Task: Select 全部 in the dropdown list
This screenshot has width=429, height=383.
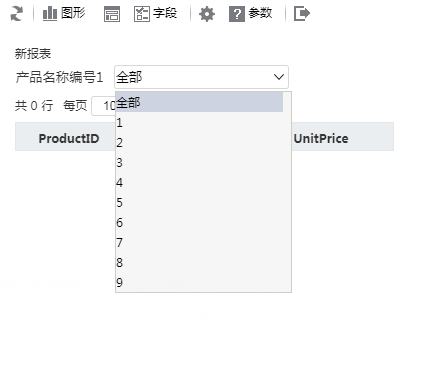Action: point(199,102)
